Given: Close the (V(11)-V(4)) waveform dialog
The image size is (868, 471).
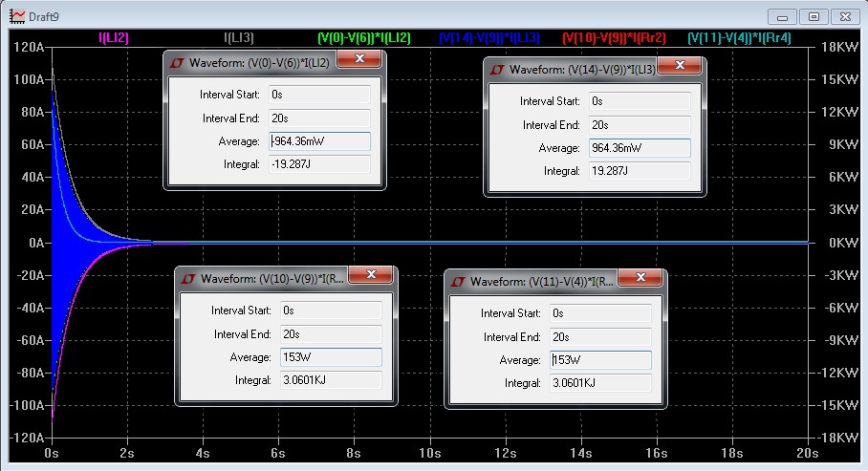Looking at the screenshot, I should click(x=641, y=278).
